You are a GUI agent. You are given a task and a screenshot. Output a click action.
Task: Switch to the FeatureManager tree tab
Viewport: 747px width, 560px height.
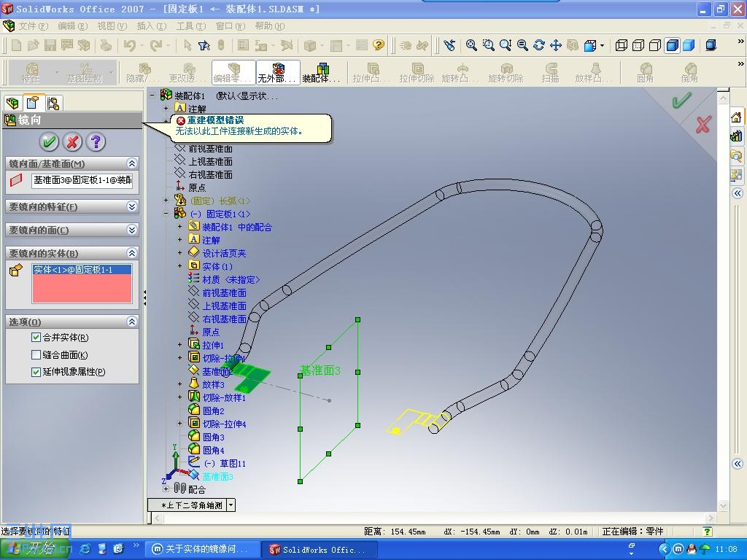(x=12, y=102)
